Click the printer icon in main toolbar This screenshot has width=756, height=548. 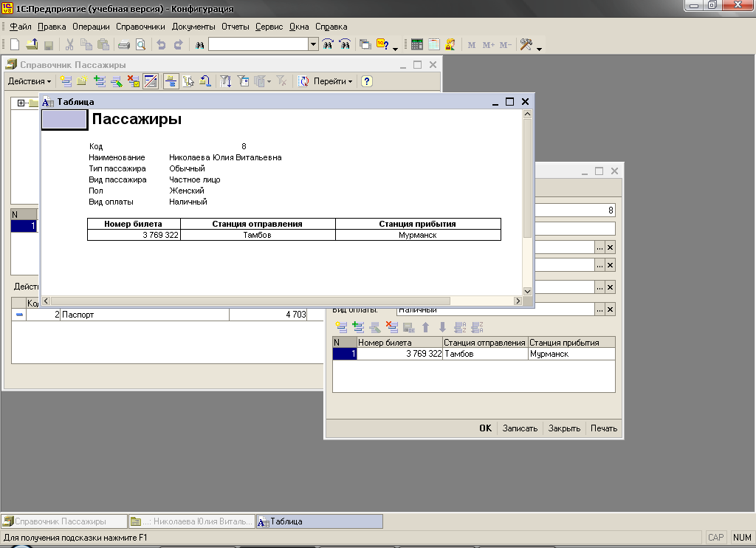click(124, 45)
